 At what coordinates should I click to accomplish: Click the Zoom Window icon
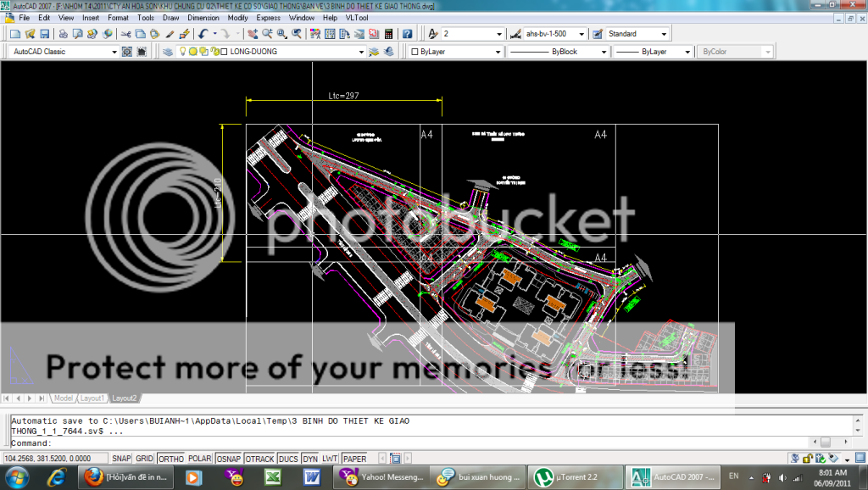tap(281, 34)
